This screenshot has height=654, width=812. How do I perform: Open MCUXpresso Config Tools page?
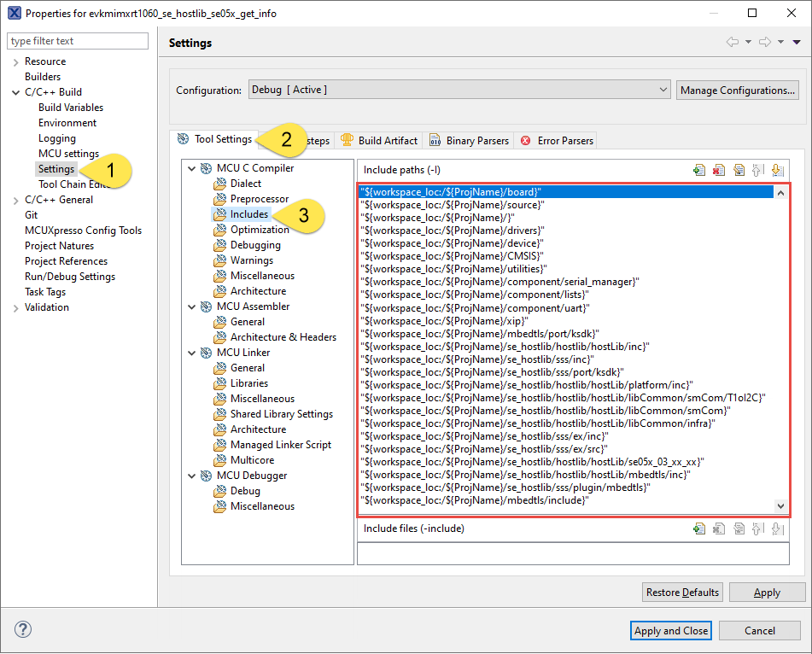(83, 231)
